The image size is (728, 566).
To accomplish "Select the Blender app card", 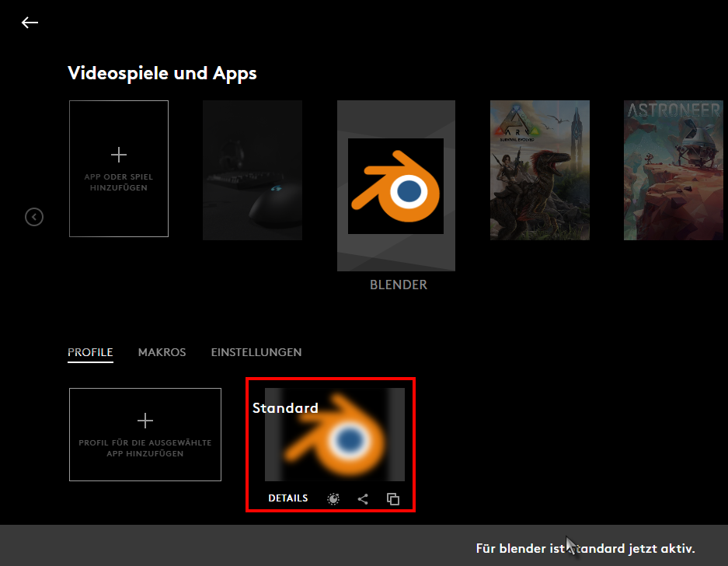I will [x=396, y=186].
